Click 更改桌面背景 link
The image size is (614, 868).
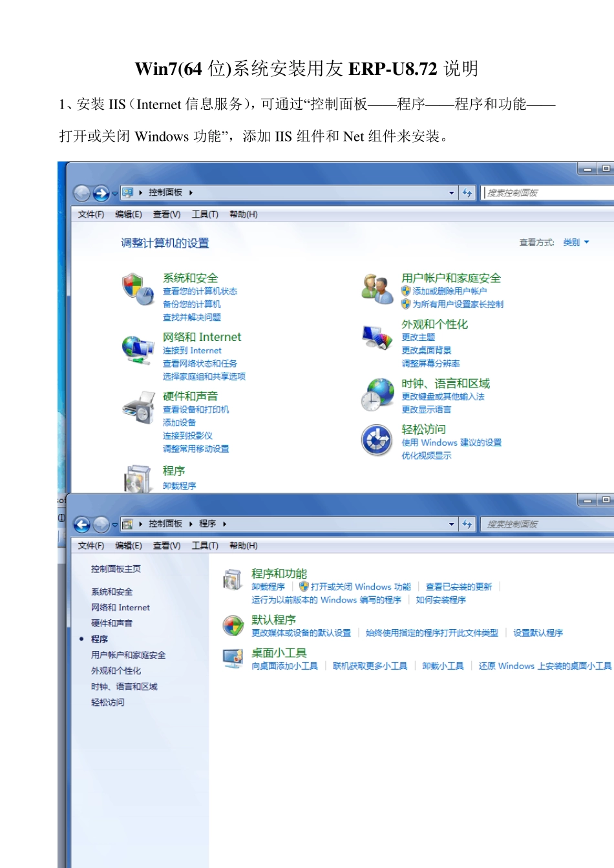pyautogui.click(x=427, y=350)
